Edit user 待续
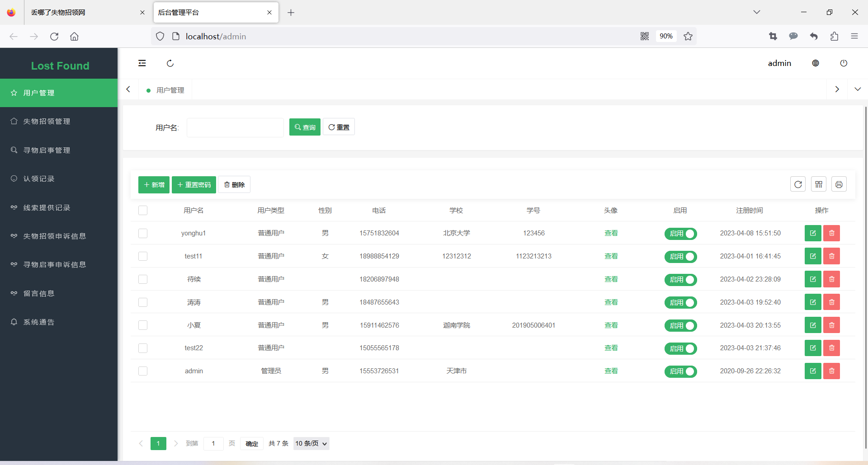Image resolution: width=868 pixels, height=465 pixels. [x=813, y=279]
